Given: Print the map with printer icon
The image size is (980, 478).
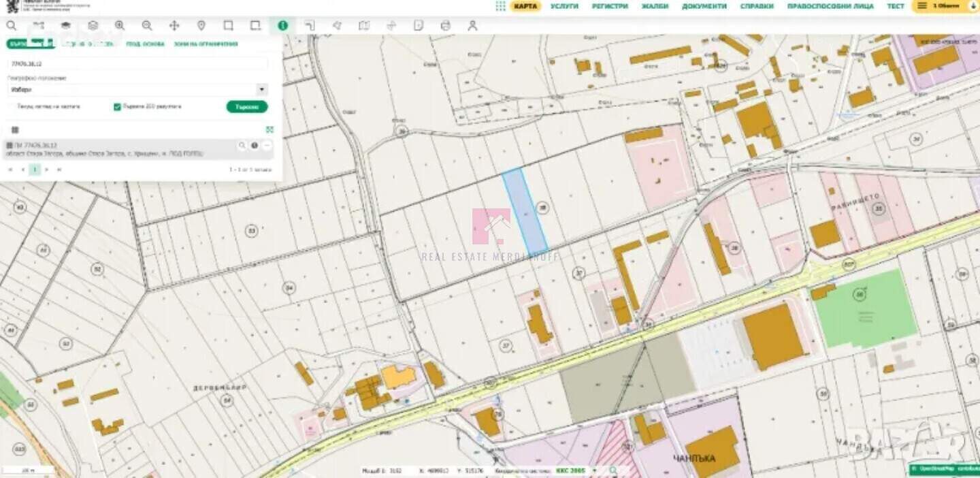Looking at the screenshot, I should (446, 26).
